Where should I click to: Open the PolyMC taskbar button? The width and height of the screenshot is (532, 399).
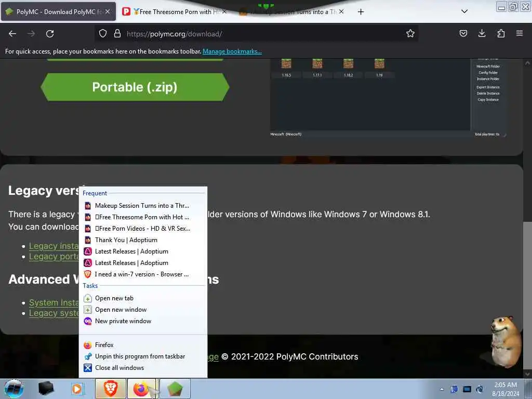[175, 389]
